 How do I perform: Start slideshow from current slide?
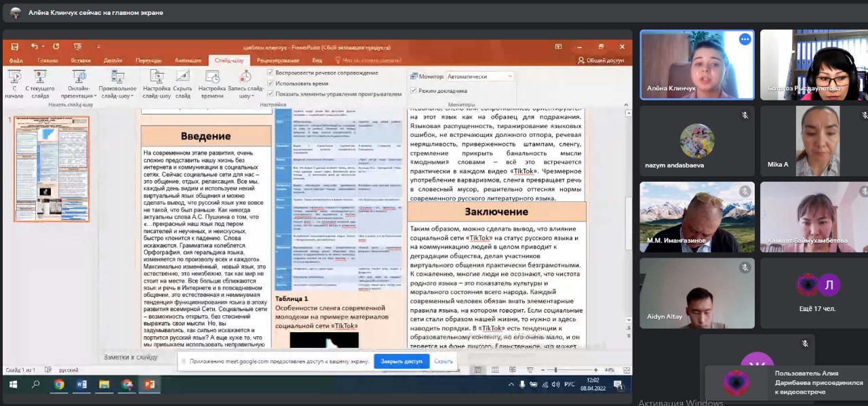click(x=39, y=79)
